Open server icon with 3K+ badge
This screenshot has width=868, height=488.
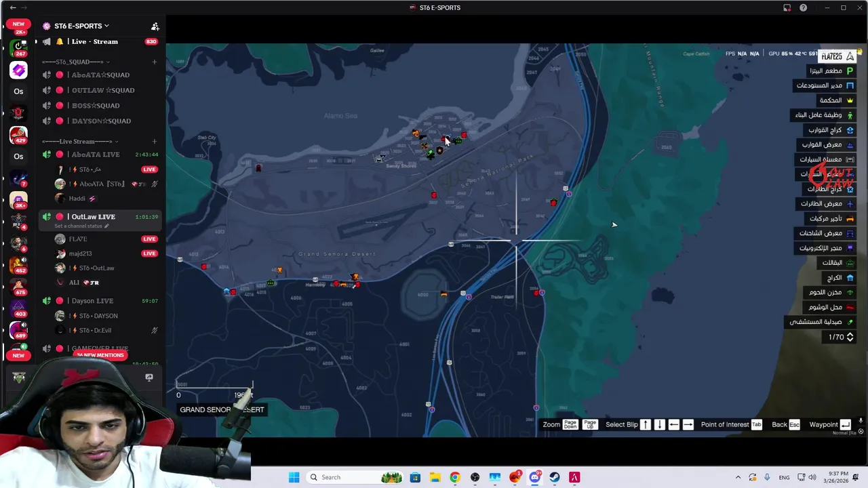18,199
